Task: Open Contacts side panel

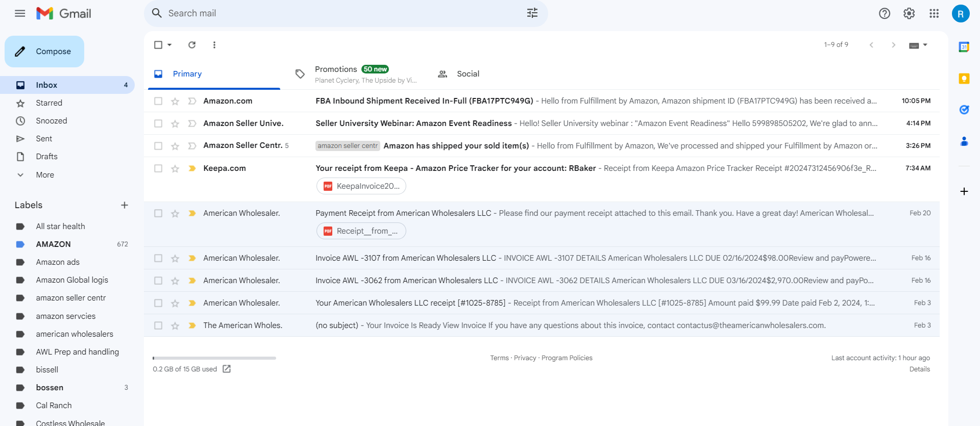Action: click(964, 141)
